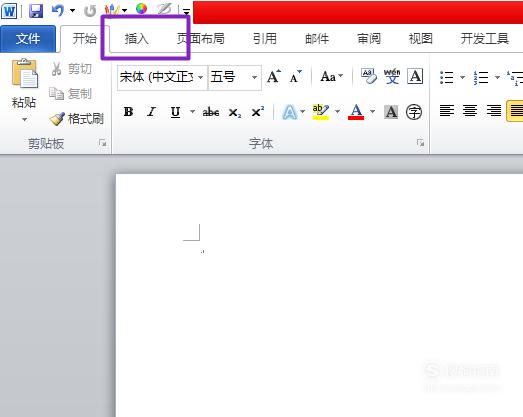This screenshot has height=417, width=523.
Task: Align text to the right
Action: coord(494,110)
